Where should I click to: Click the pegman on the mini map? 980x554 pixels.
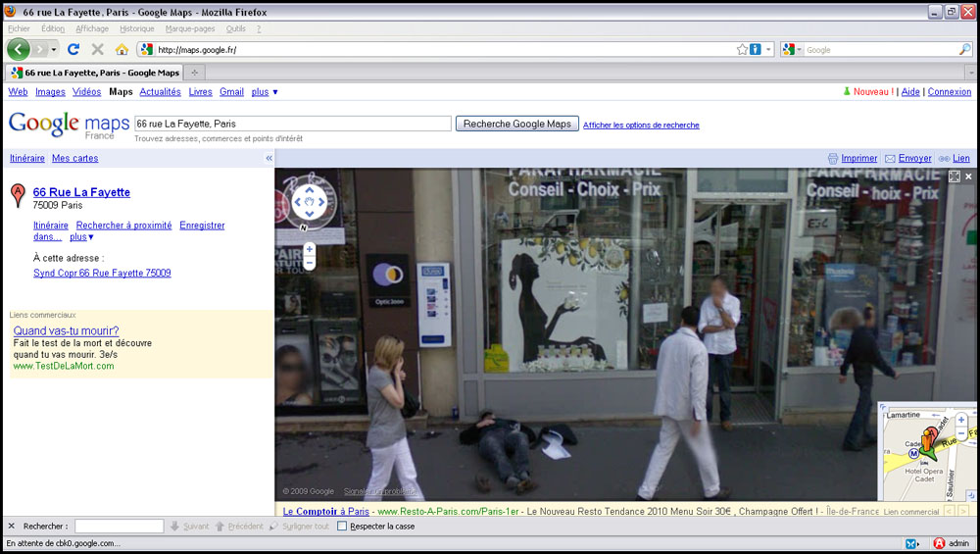click(926, 442)
